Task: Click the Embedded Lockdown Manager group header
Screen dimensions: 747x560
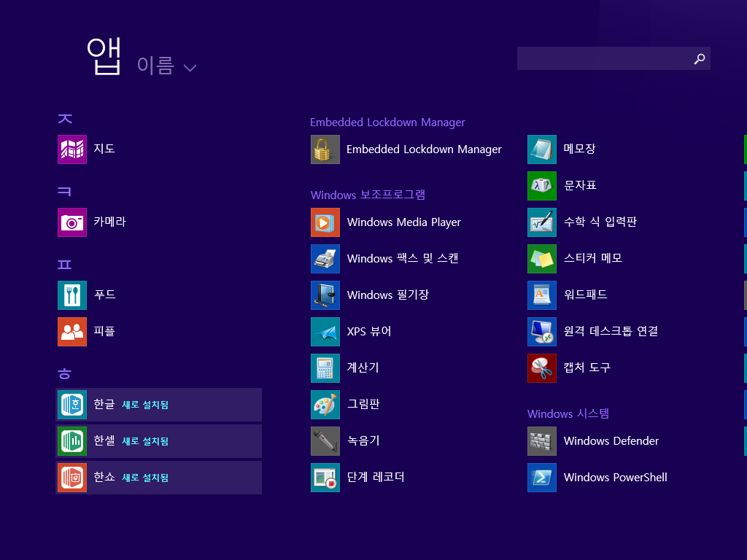Action: click(387, 122)
